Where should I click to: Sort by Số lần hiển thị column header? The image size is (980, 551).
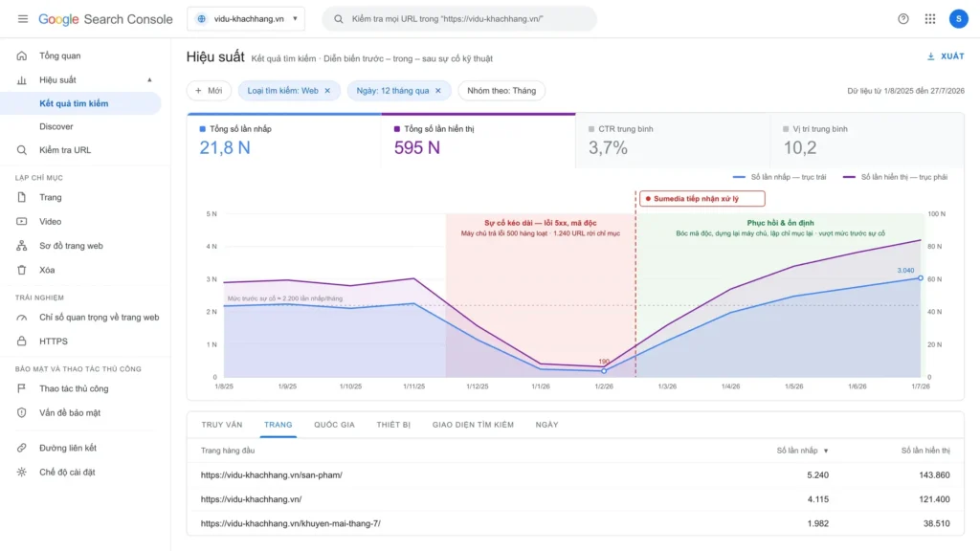[x=925, y=451]
